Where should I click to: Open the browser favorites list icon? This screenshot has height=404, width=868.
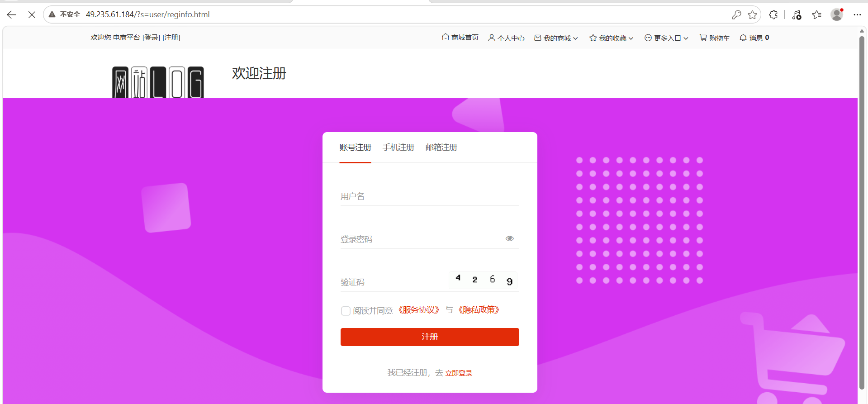point(817,14)
